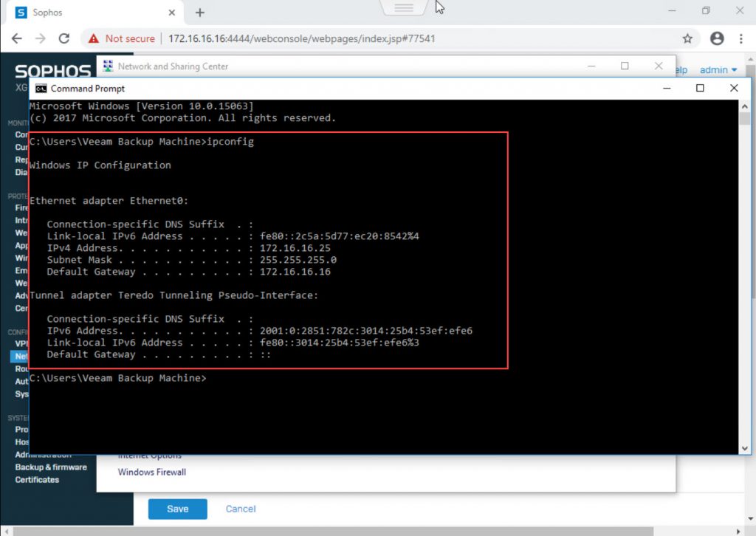Restore down the Chrome browser window

pos(706,10)
